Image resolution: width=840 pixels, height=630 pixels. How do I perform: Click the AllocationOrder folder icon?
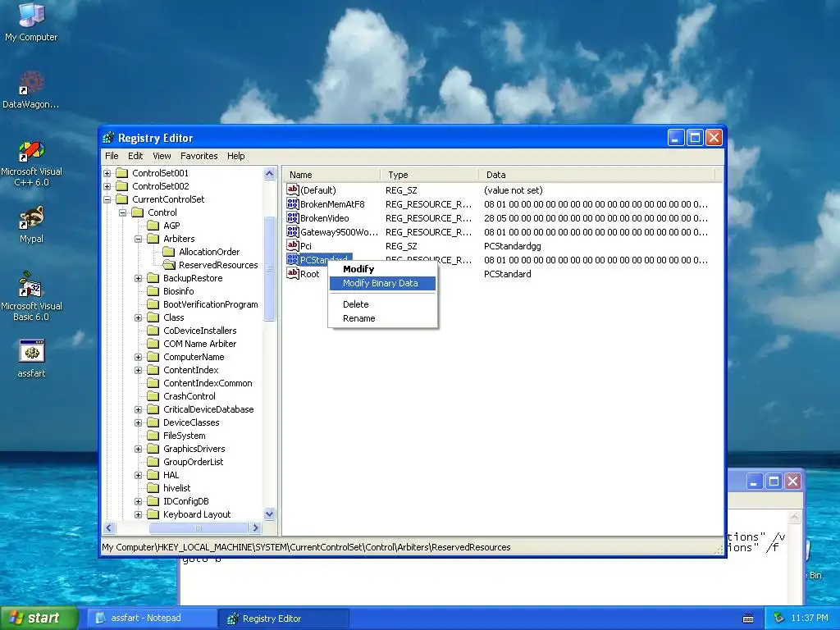tap(169, 251)
